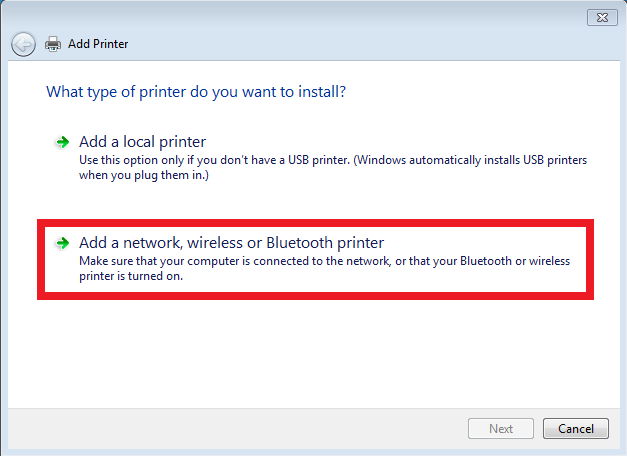Click blank space between the two printer options
627x456 pixels.
pyautogui.click(x=314, y=201)
